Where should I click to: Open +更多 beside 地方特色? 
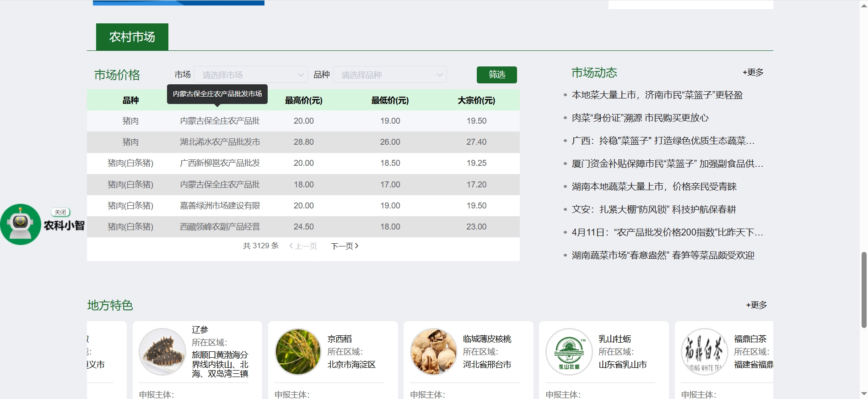click(756, 305)
